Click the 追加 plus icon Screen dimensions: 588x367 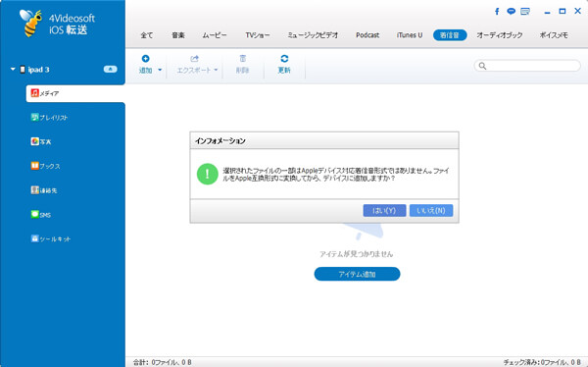(145, 58)
